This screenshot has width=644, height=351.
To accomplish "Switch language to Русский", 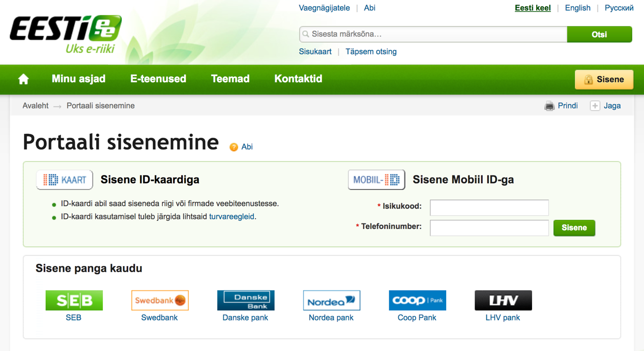I will (x=619, y=8).
